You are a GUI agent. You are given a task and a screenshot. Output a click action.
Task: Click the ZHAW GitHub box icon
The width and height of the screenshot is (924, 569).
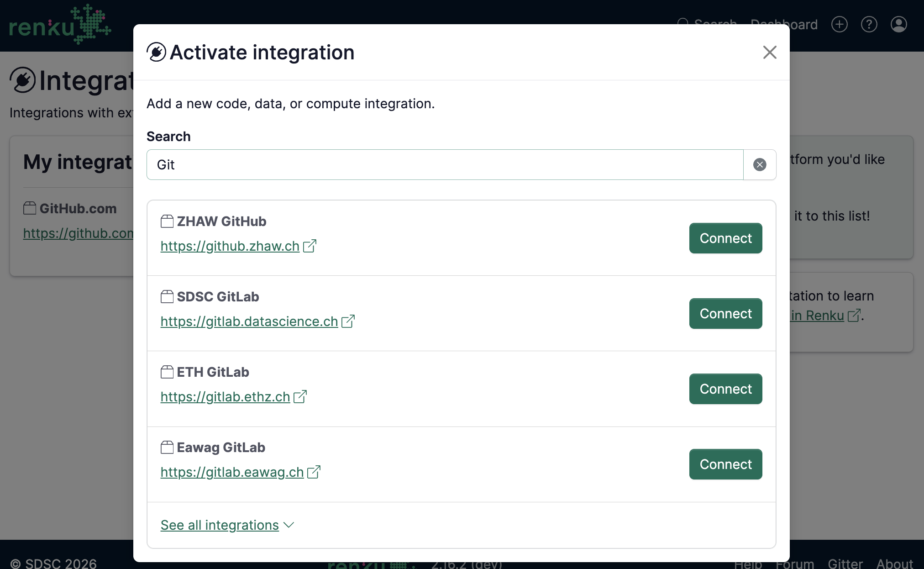[167, 221]
